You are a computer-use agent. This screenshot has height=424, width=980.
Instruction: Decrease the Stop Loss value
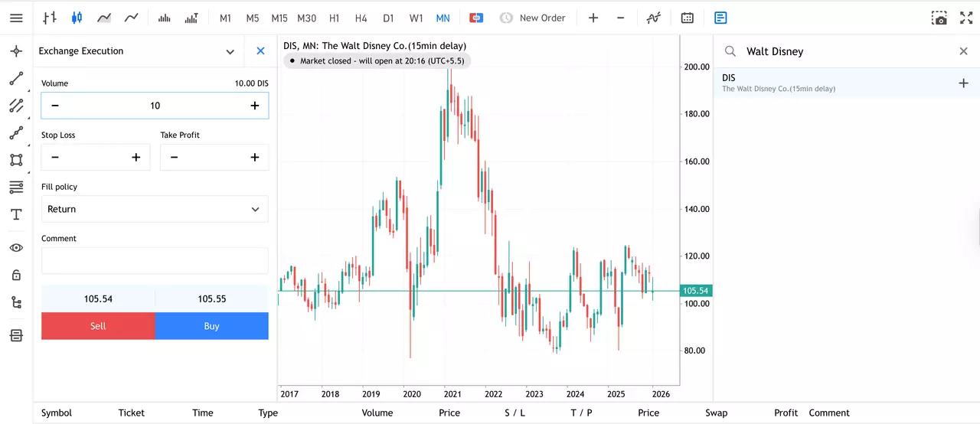pyautogui.click(x=55, y=158)
